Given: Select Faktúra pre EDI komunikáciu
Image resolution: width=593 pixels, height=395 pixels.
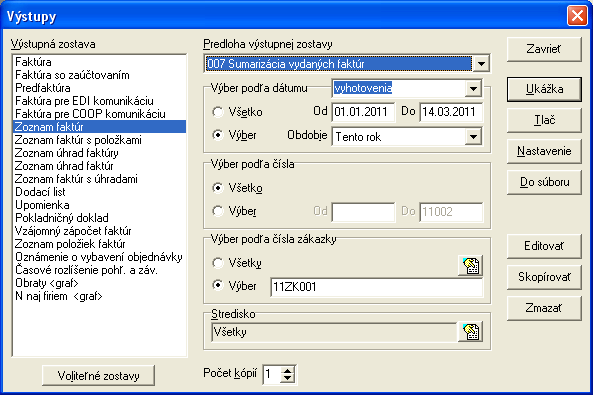Looking at the screenshot, I should click(99, 101).
